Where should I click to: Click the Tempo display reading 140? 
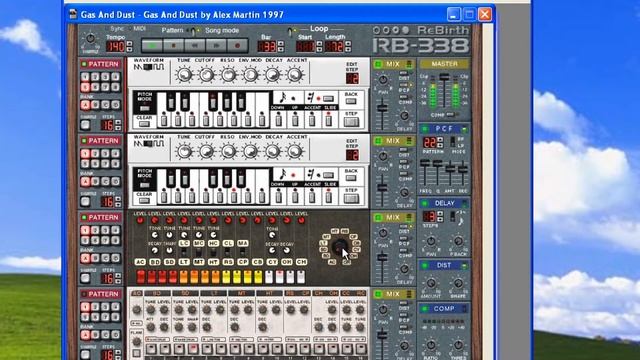point(116,46)
